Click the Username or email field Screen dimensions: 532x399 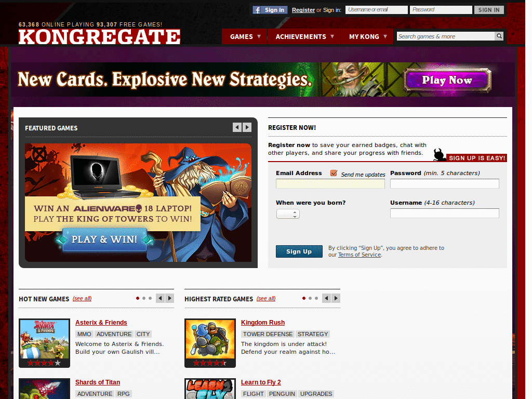(x=377, y=10)
